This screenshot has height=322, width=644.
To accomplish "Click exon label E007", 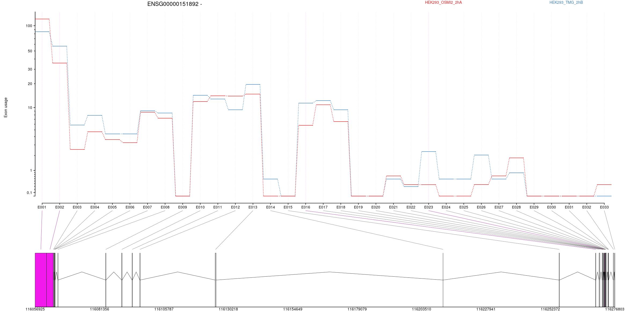I will (x=147, y=207).
